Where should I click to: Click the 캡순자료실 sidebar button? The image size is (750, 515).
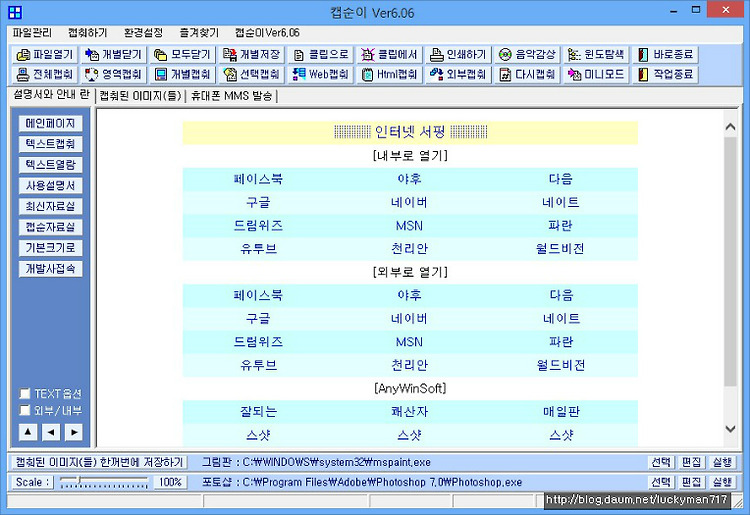pyautogui.click(x=51, y=227)
